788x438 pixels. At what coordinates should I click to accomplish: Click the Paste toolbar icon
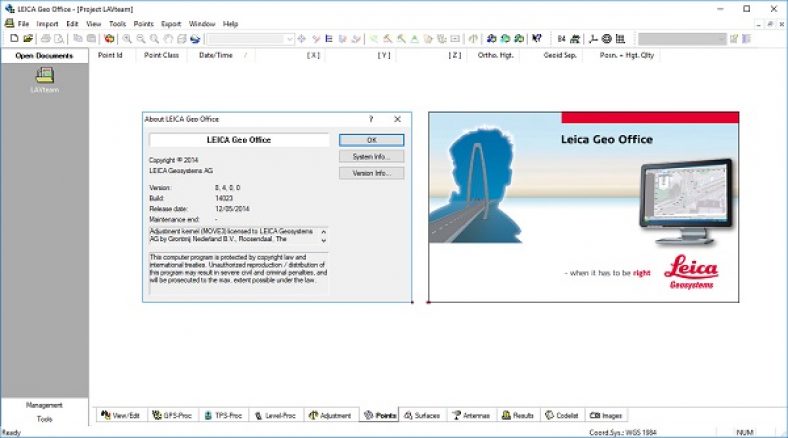[x=91, y=38]
